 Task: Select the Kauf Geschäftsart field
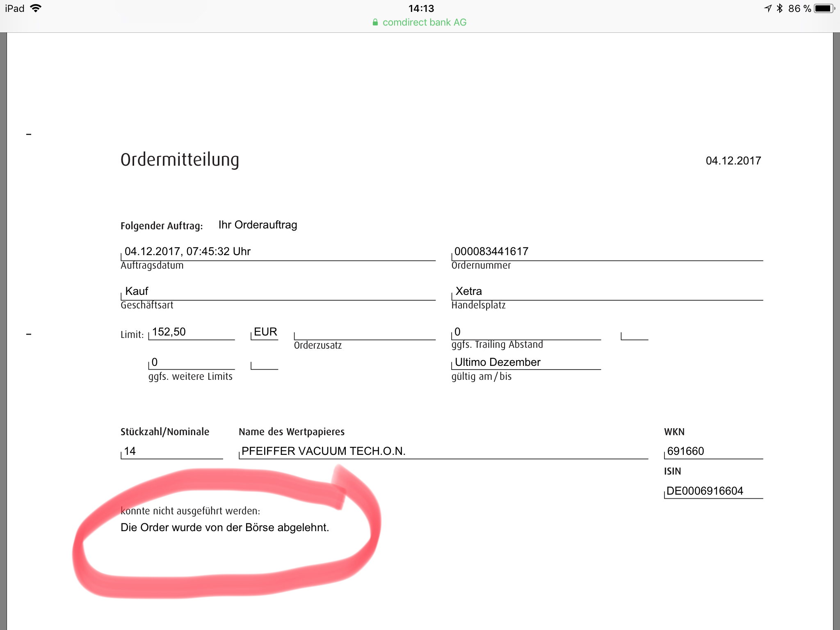click(137, 291)
